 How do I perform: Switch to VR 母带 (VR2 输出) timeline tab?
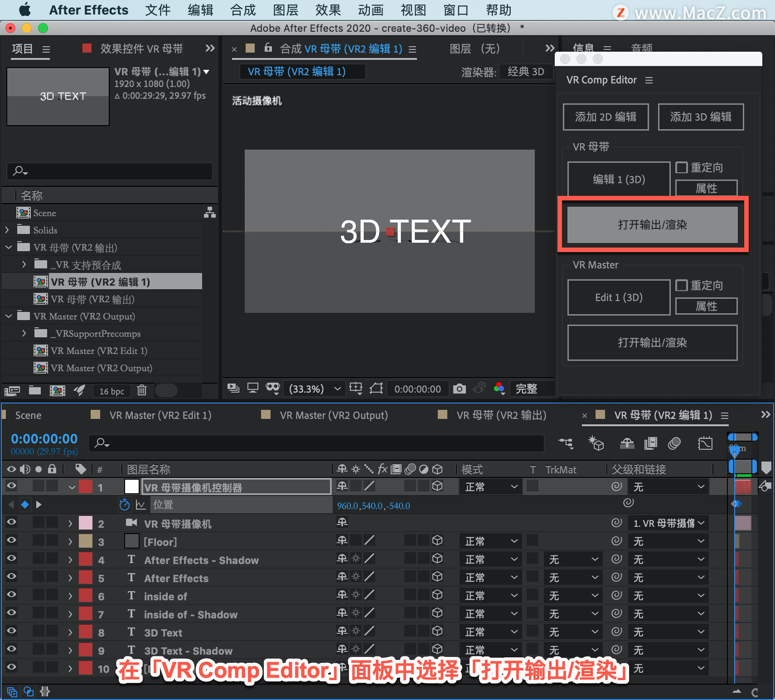click(501, 415)
